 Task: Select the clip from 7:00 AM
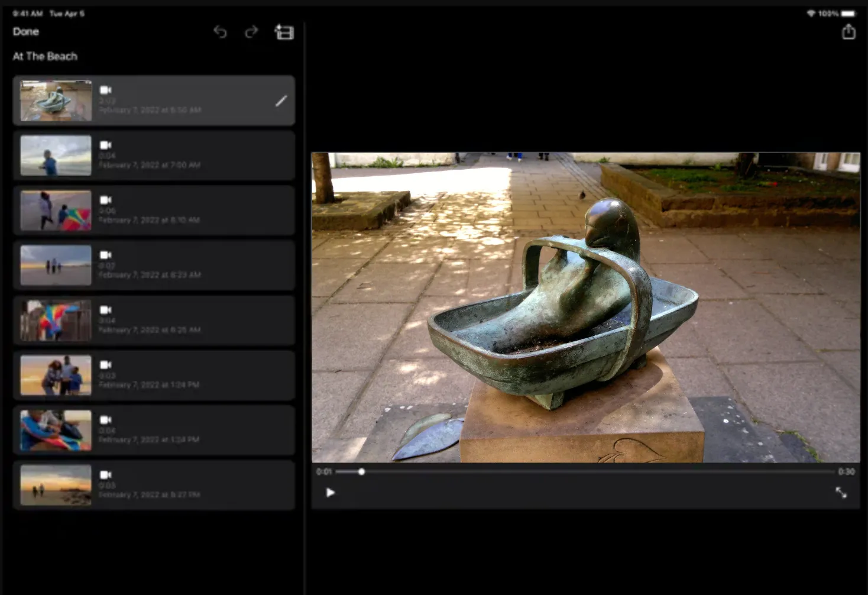(x=154, y=155)
